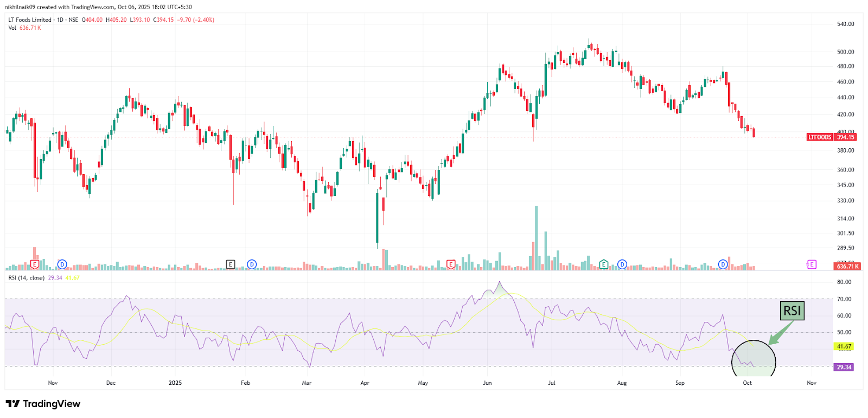Click the RSI (14, close) indicator legend
The height and width of the screenshot is (418, 868).
pos(26,278)
